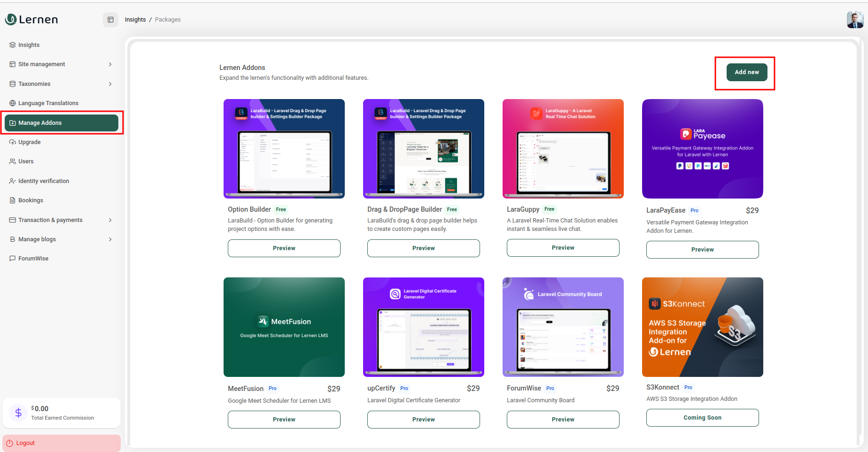Click the Language Translations globe icon
This screenshot has width=868, height=452.
[x=13, y=103]
